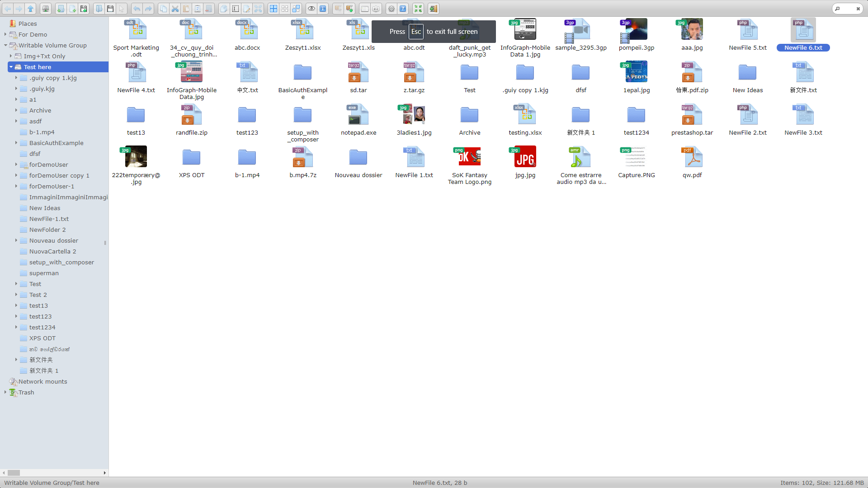This screenshot has height=488, width=868.
Task: Expand the test1234 tree folder
Action: coord(16,327)
